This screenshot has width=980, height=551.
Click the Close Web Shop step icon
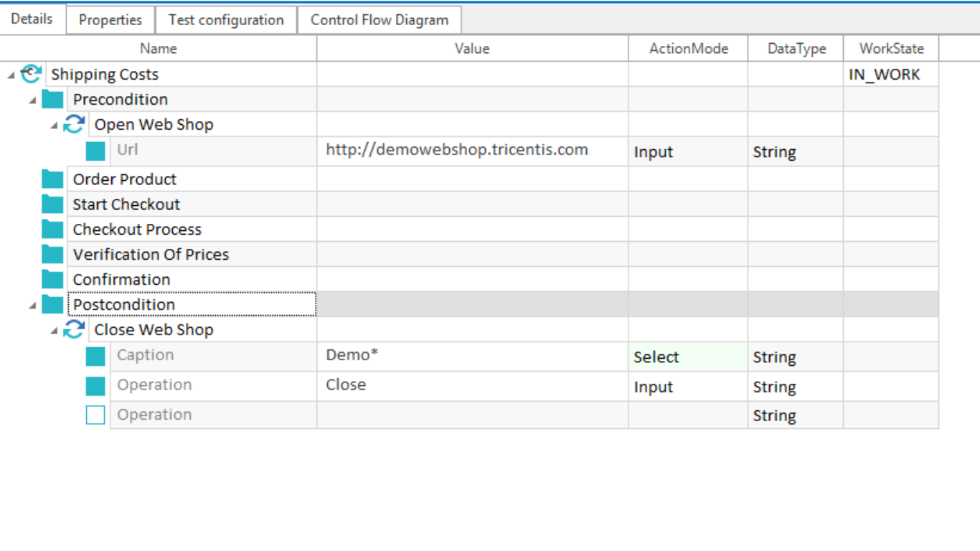(74, 330)
